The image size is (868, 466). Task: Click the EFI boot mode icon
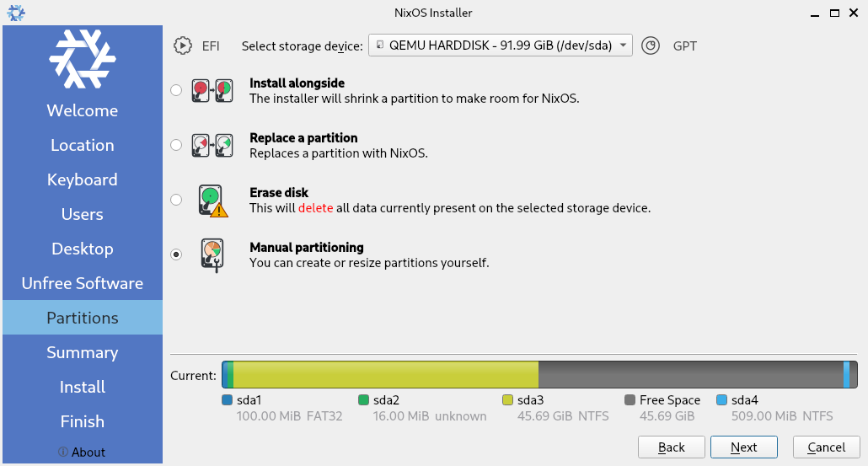[183, 46]
